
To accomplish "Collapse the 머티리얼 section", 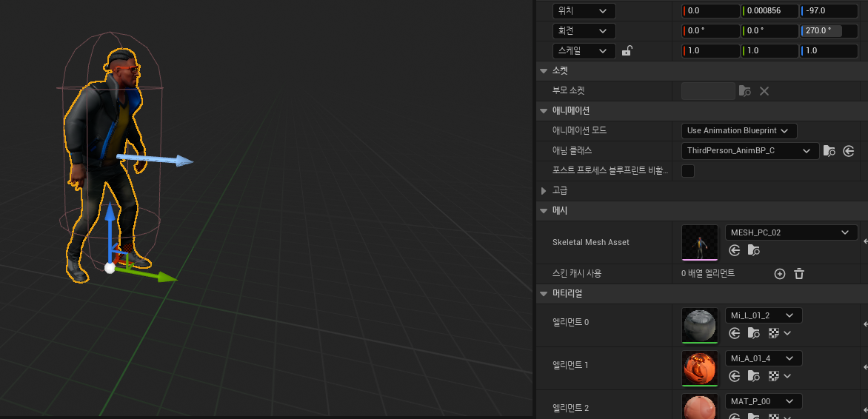I will [544, 293].
